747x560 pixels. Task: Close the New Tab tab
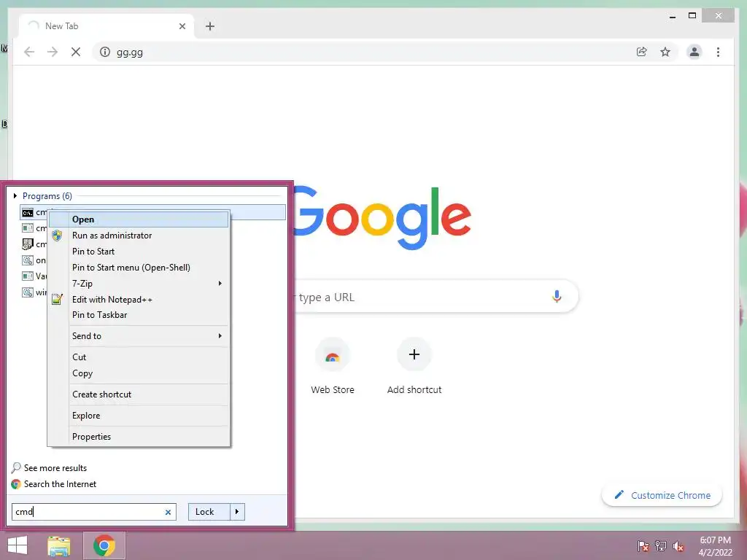(x=182, y=26)
